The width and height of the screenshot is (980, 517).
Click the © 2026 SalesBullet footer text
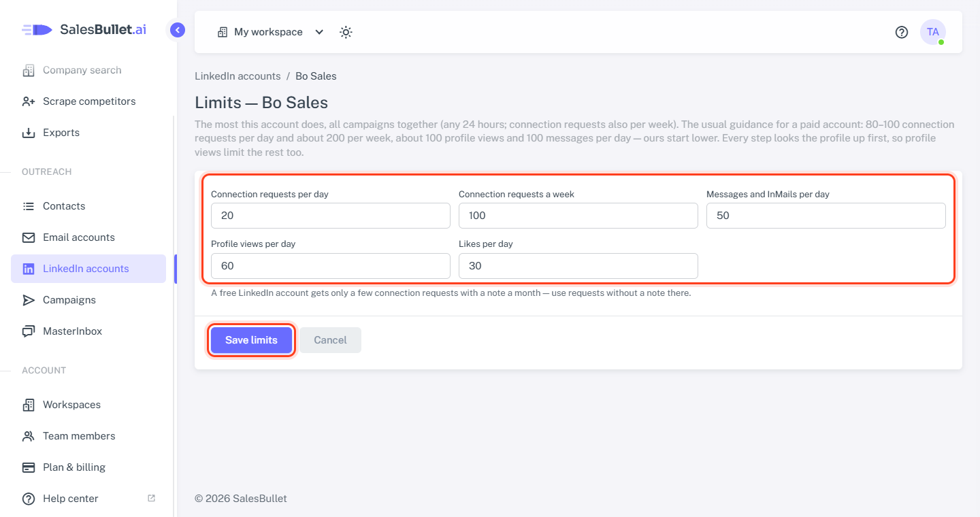(241, 499)
